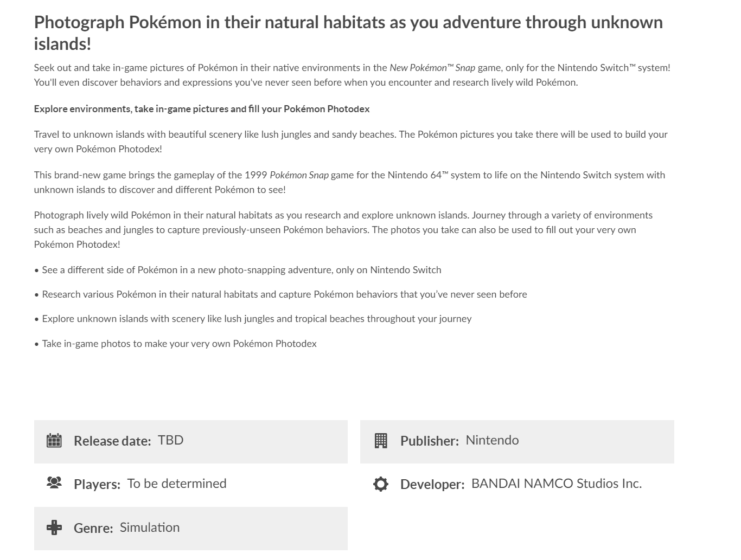Click the bold 'Explore environments' subheading
Image resolution: width=741 pixels, height=560 pixels.
[x=202, y=109]
